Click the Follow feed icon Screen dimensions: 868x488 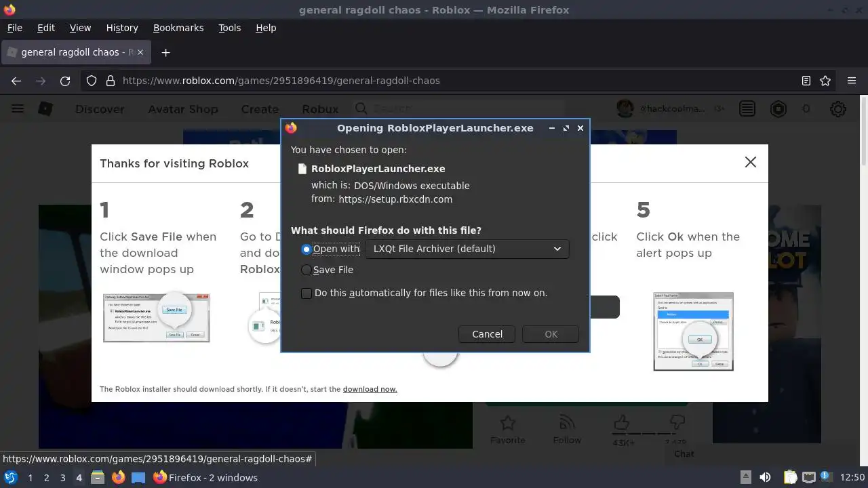coord(567,424)
